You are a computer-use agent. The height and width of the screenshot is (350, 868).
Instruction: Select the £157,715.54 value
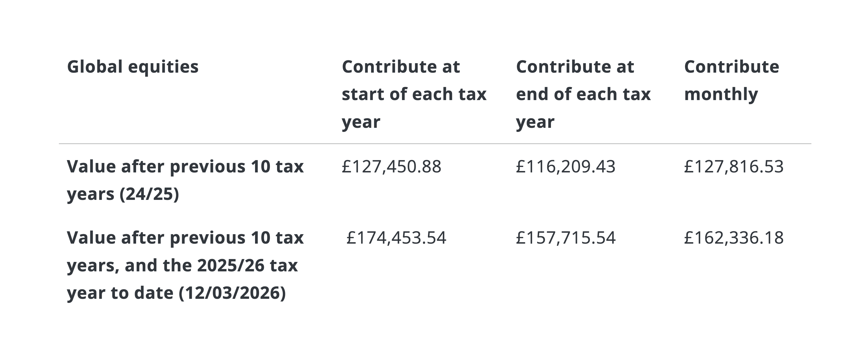566,238
